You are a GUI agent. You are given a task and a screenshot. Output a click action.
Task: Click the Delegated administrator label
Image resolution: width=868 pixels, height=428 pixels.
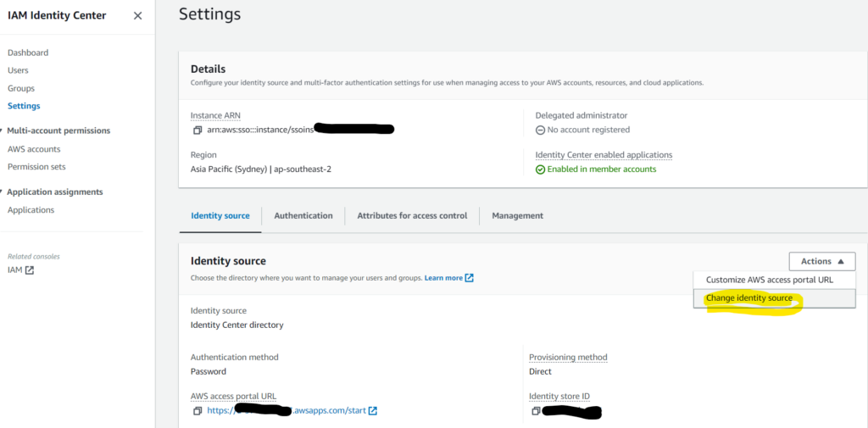581,116
